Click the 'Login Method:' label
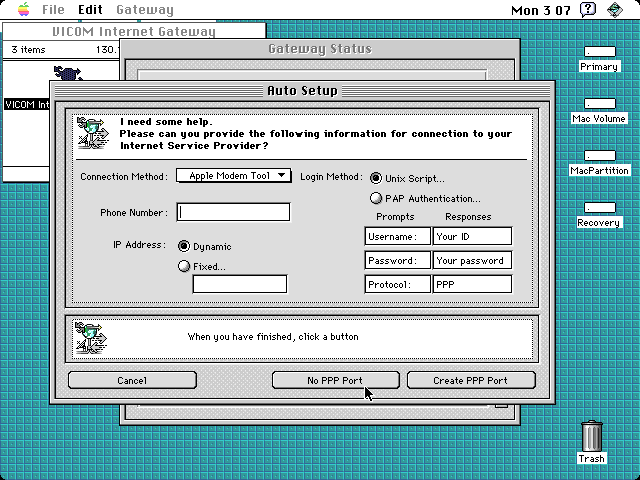 [331, 177]
